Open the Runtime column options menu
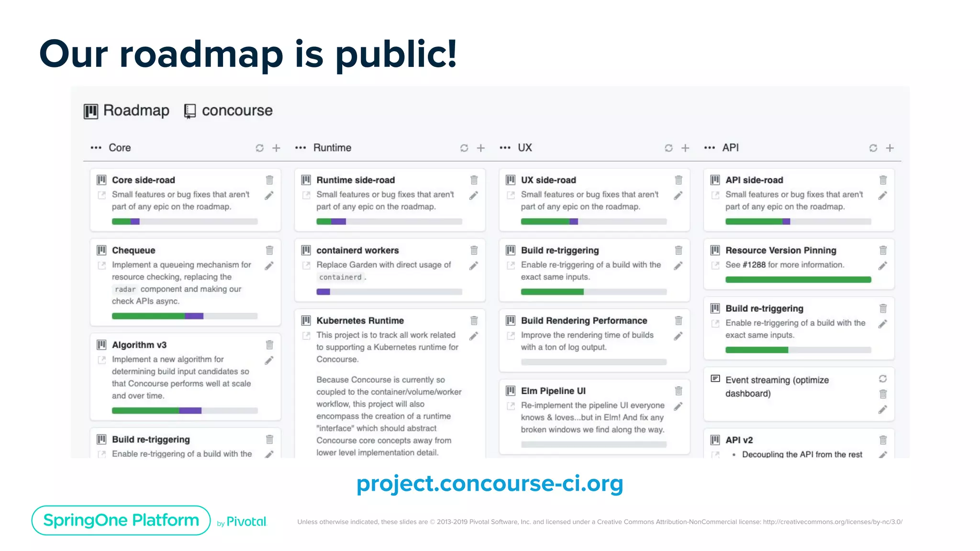Viewport: 980px width, 551px height. coord(301,148)
